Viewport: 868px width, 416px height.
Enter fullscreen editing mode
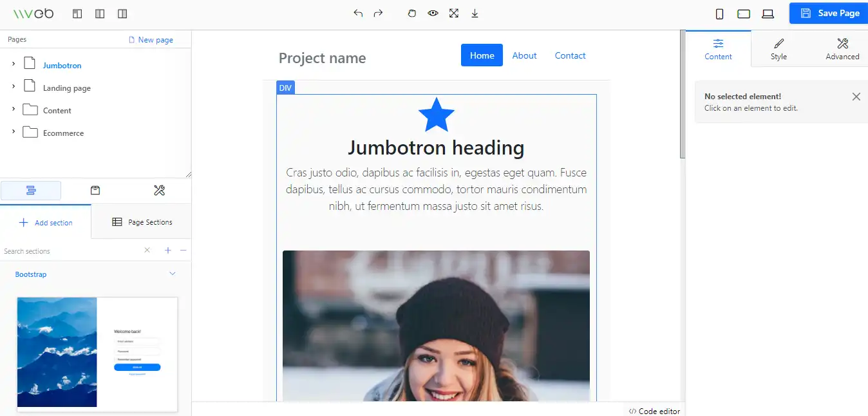(x=454, y=13)
